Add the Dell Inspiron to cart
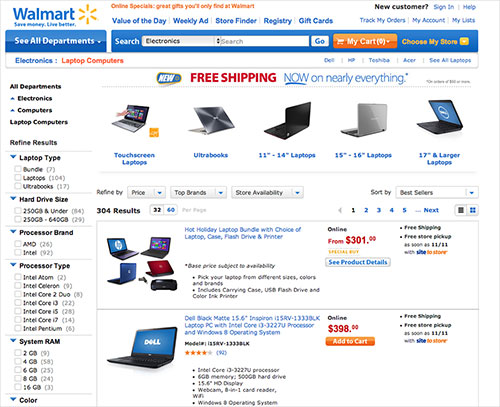Image resolution: width=500 pixels, height=407 pixels. click(x=350, y=341)
